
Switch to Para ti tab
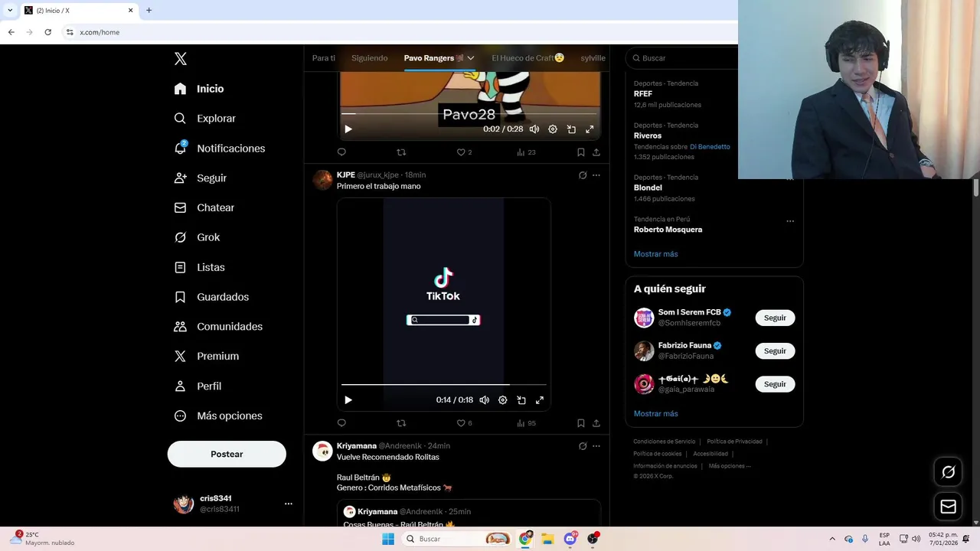(x=324, y=58)
